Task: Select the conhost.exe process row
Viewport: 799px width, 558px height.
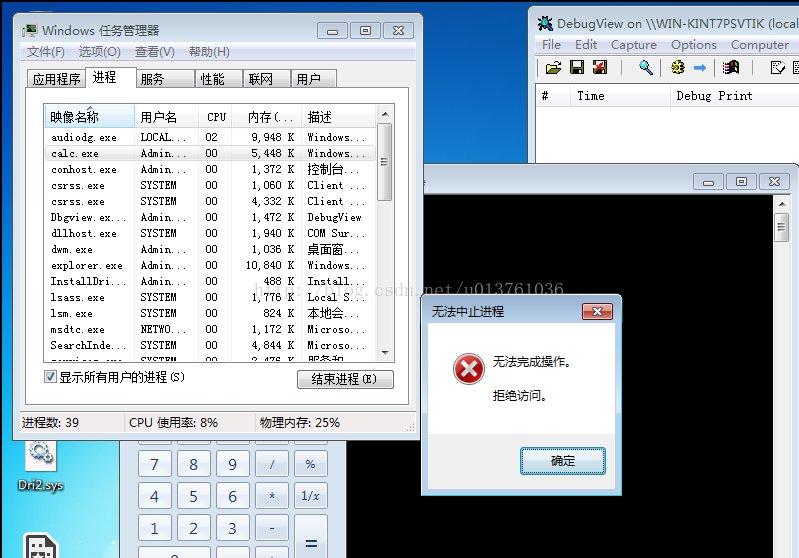Action: coord(210,169)
